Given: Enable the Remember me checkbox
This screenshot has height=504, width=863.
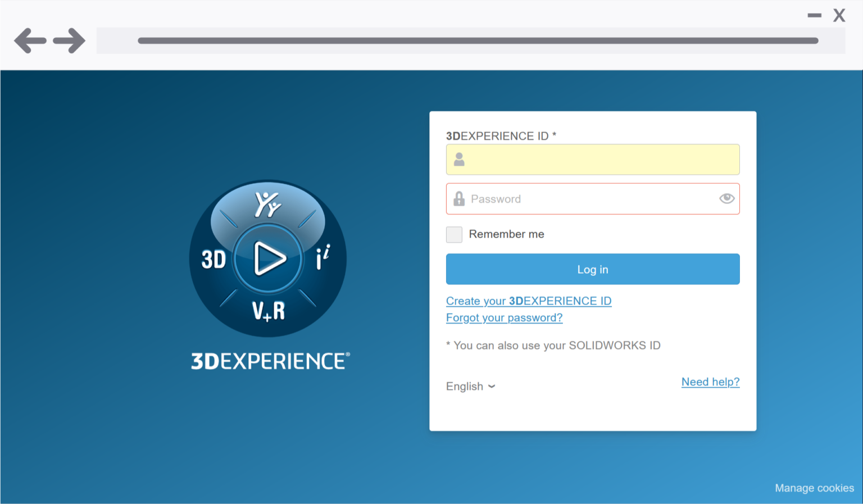Looking at the screenshot, I should tap(454, 234).
